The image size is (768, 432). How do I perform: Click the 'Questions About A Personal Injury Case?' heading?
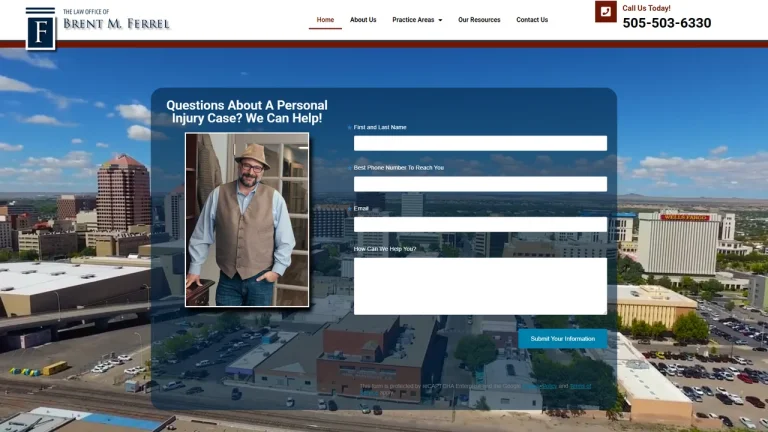click(247, 112)
